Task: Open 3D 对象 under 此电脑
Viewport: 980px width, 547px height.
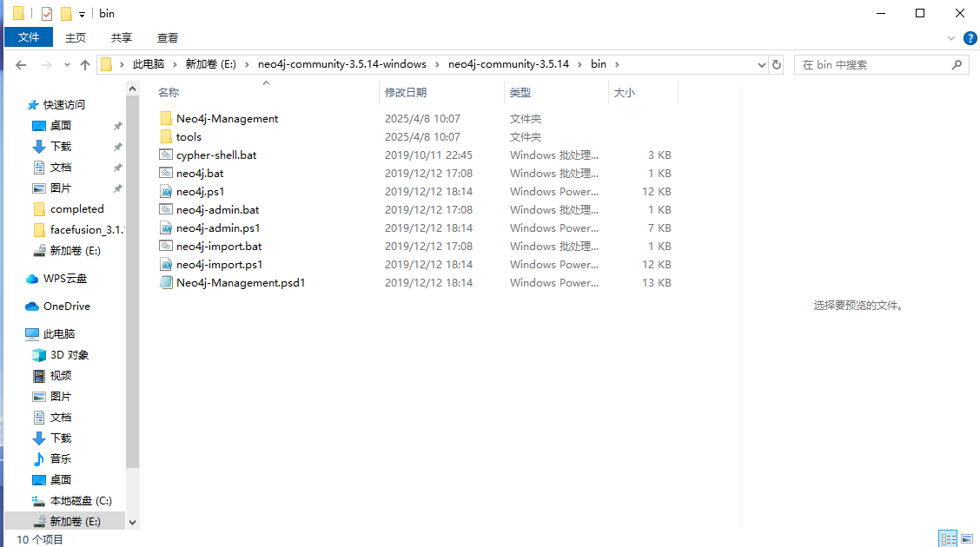Action: point(70,354)
